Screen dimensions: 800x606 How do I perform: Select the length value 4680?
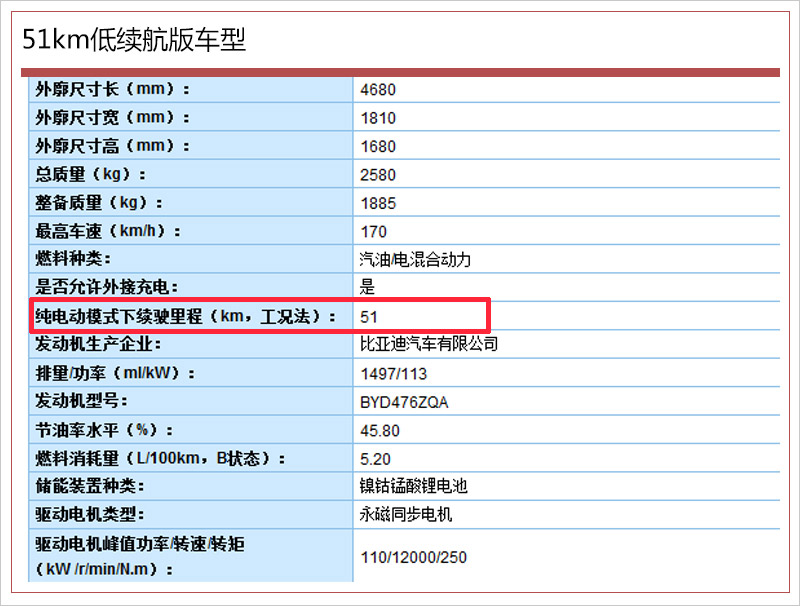378,90
